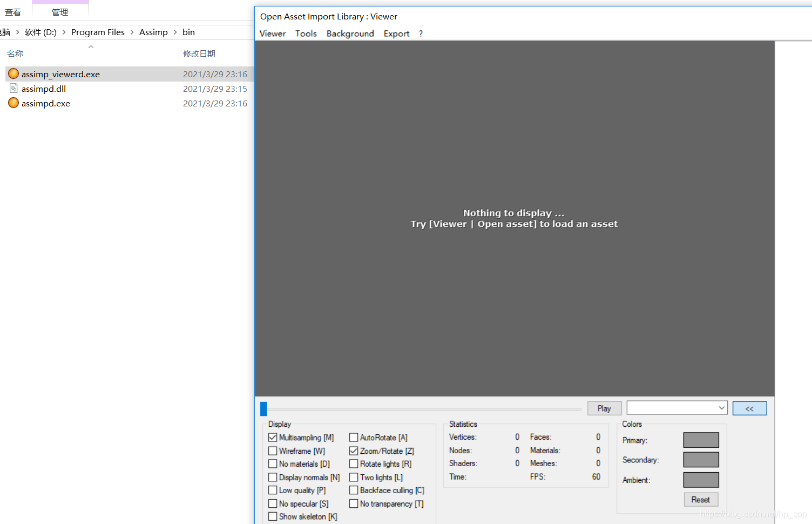Go to Program Files in breadcrumb
This screenshot has width=812, height=524.
click(98, 32)
